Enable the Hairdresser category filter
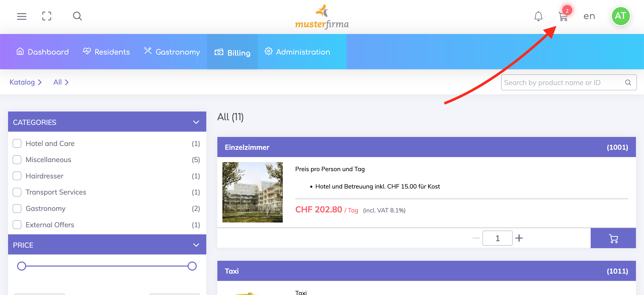The width and height of the screenshot is (644, 295). (x=17, y=176)
